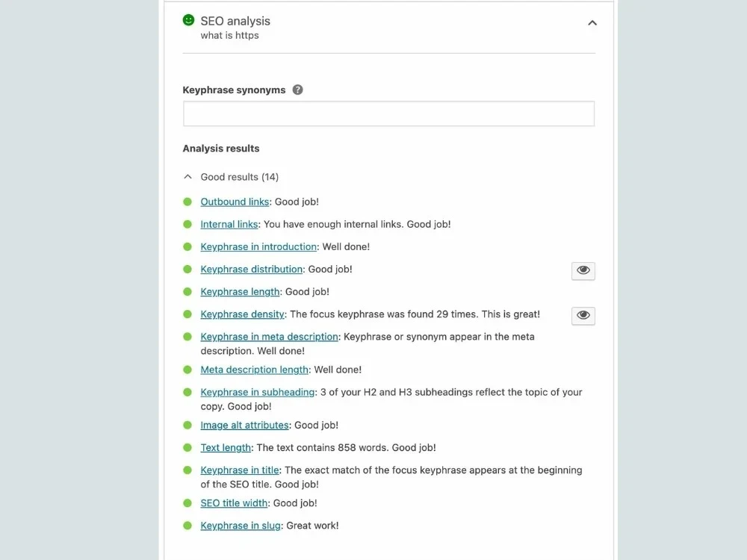747x560 pixels.
Task: Click the Keyphrase length link
Action: [x=240, y=291]
